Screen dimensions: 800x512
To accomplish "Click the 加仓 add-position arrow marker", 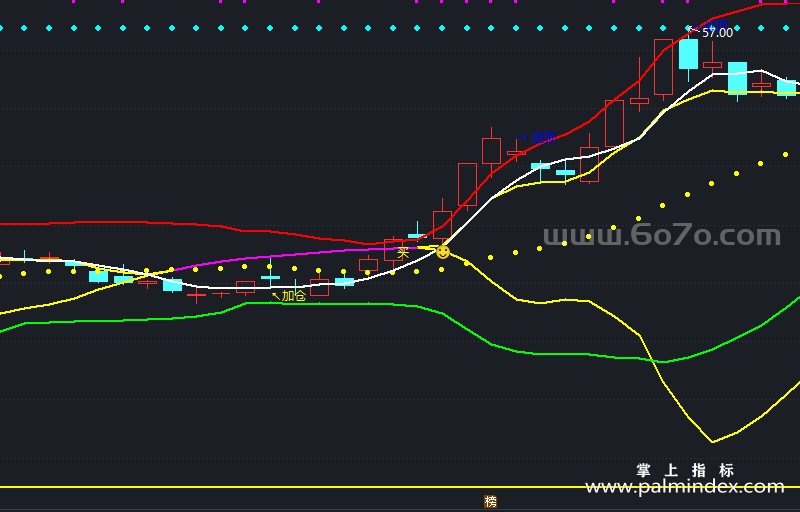I will coord(289,296).
